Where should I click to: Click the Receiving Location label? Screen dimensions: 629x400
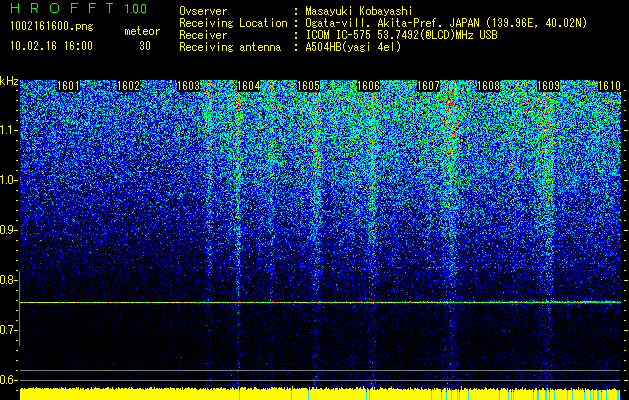point(233,23)
